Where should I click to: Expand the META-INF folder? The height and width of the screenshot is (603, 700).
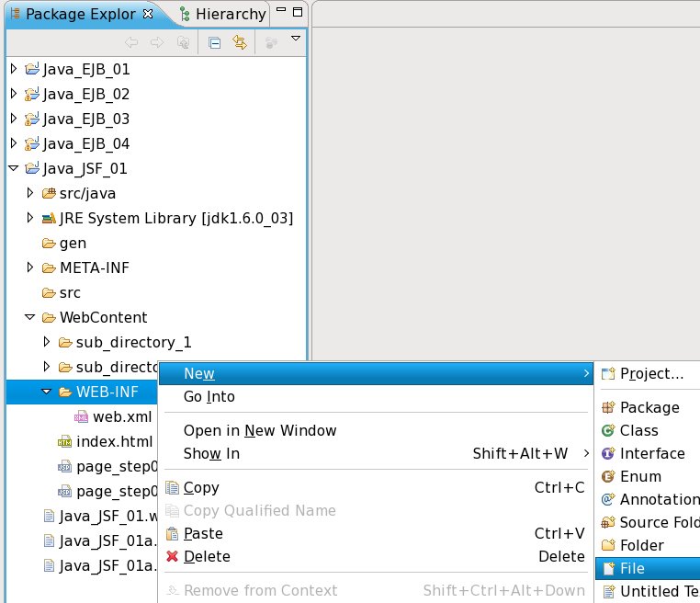(x=30, y=268)
